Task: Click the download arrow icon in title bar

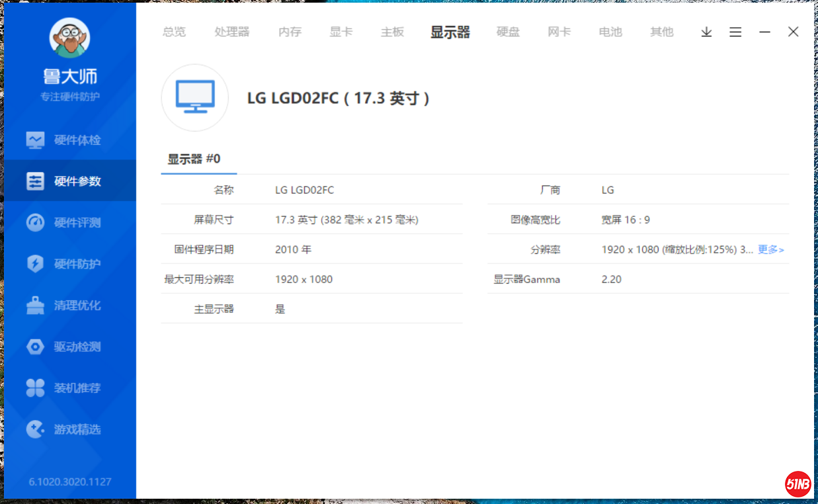Action: click(706, 32)
